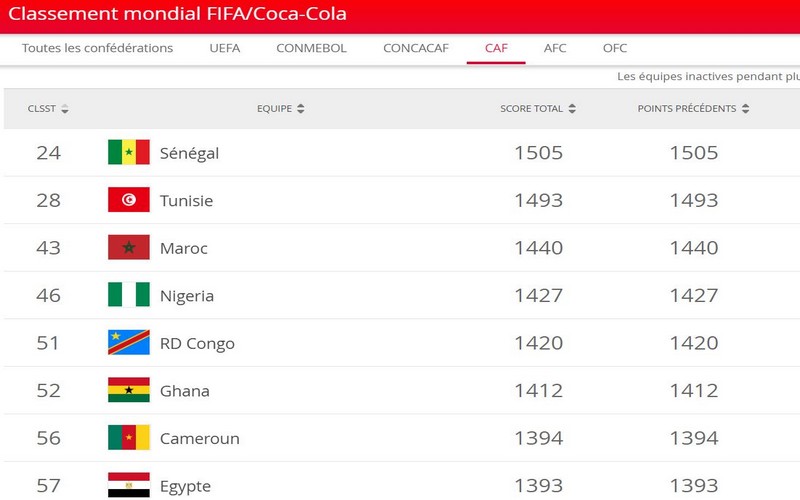Click the Tunisia flag icon

coord(129,200)
